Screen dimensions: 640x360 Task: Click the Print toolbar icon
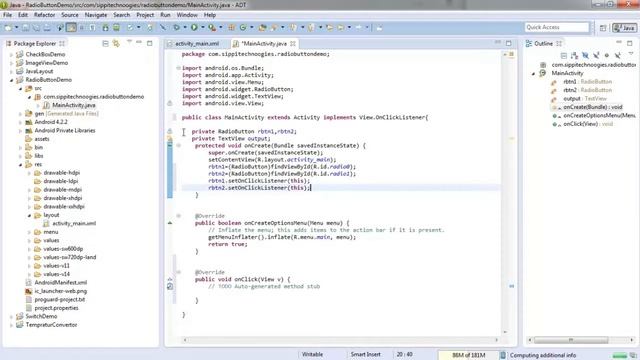[47, 28]
